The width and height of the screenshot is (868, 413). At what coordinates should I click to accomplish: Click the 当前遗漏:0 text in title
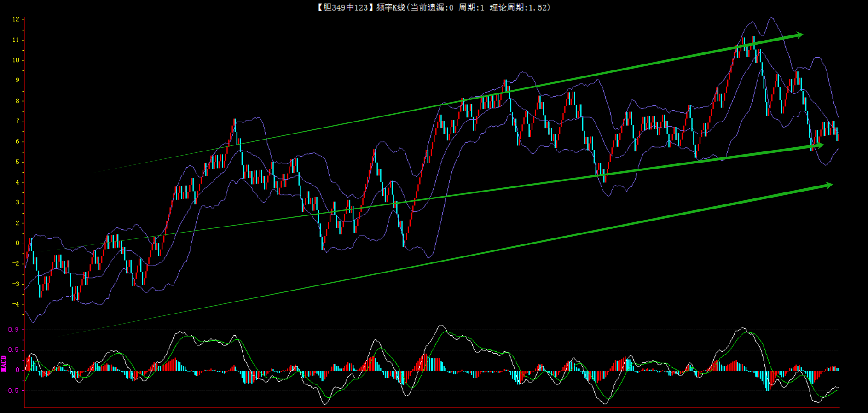(x=431, y=7)
